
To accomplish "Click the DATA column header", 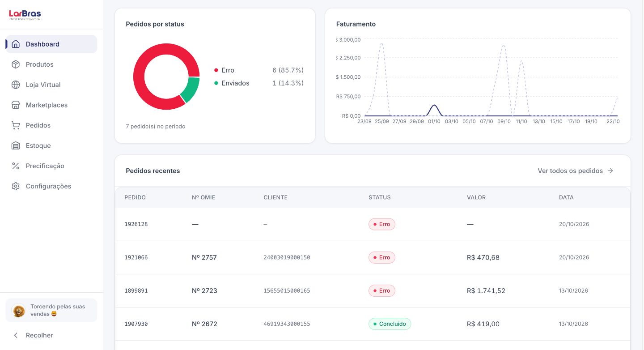I will coord(566,197).
